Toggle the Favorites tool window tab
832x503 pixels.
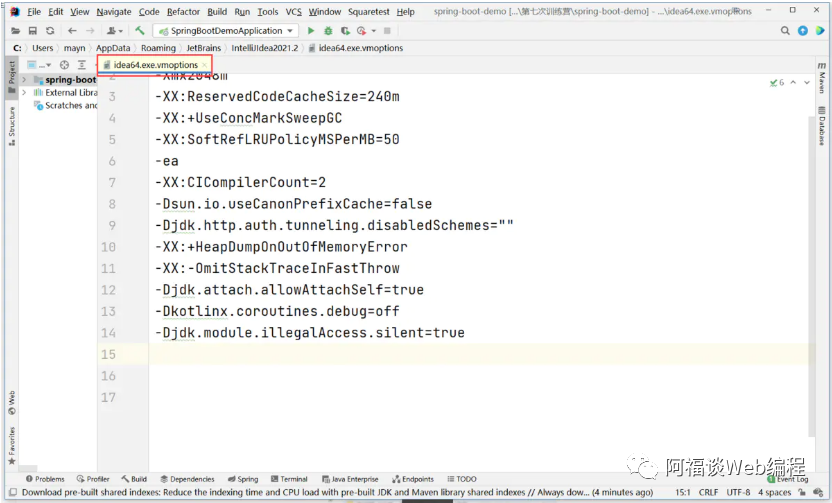coord(11,446)
